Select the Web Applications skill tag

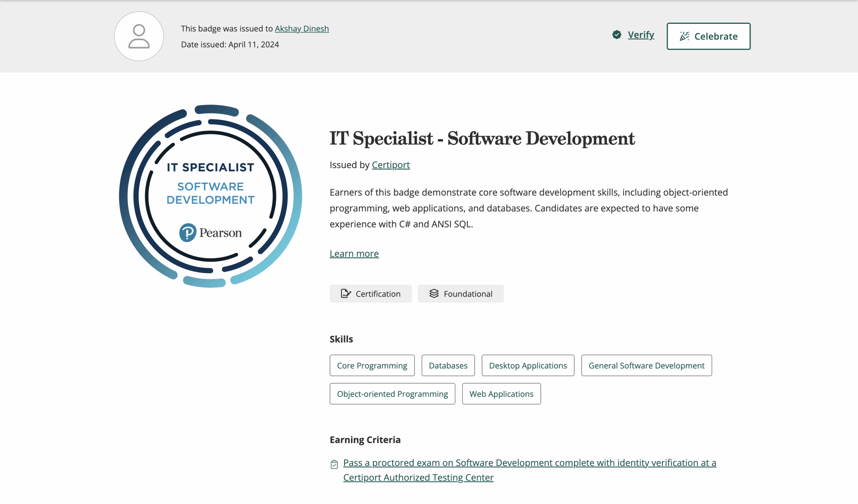501,394
